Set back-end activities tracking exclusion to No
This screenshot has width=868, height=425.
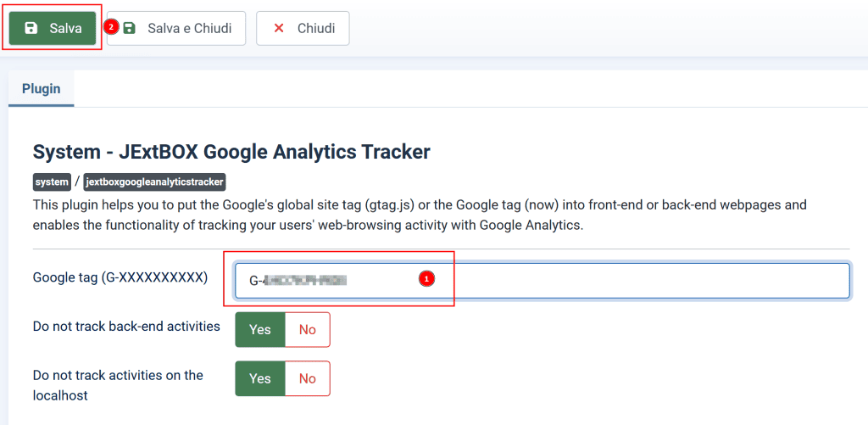[307, 330]
